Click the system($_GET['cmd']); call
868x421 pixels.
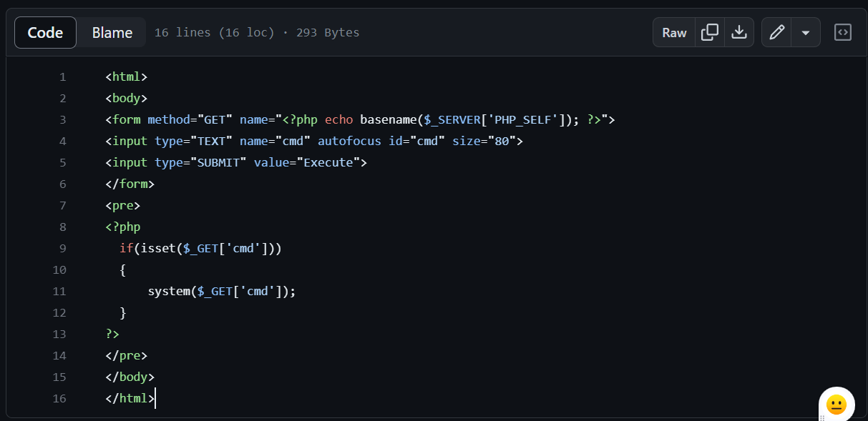pyautogui.click(x=222, y=291)
